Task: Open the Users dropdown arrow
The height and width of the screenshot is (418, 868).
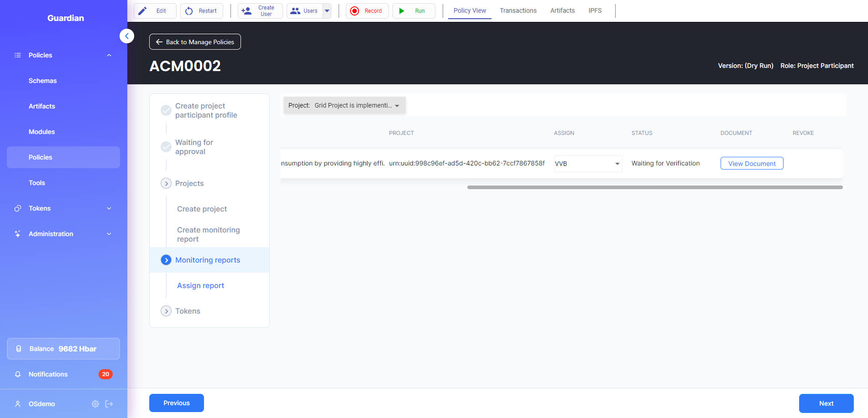Action: pos(327,11)
